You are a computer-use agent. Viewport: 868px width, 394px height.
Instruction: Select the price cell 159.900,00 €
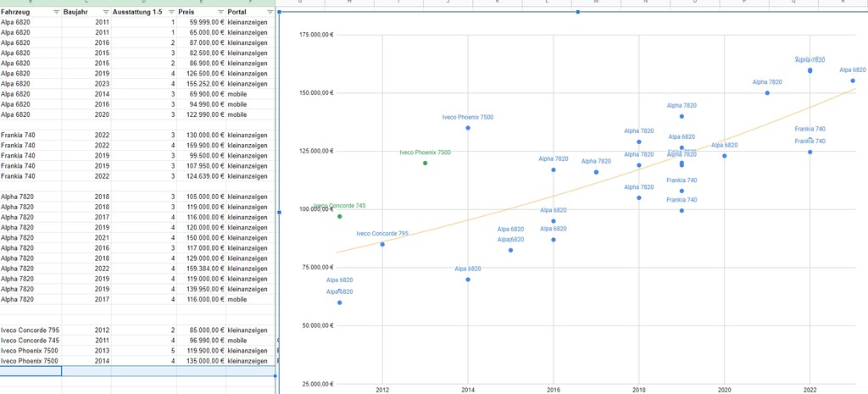202,145
